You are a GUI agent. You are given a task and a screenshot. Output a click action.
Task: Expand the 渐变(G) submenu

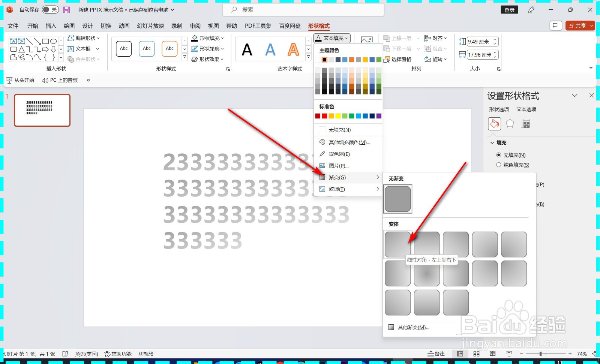[x=348, y=177]
